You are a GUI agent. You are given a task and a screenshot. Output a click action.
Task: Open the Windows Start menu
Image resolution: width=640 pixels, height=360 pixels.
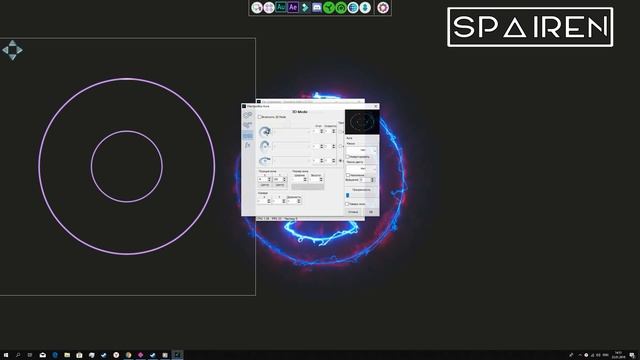point(6,355)
